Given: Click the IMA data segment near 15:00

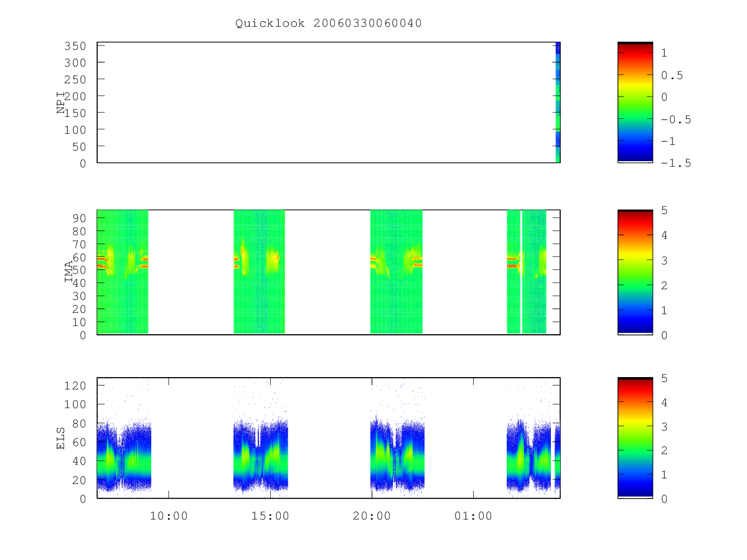Looking at the screenshot, I should (259, 272).
